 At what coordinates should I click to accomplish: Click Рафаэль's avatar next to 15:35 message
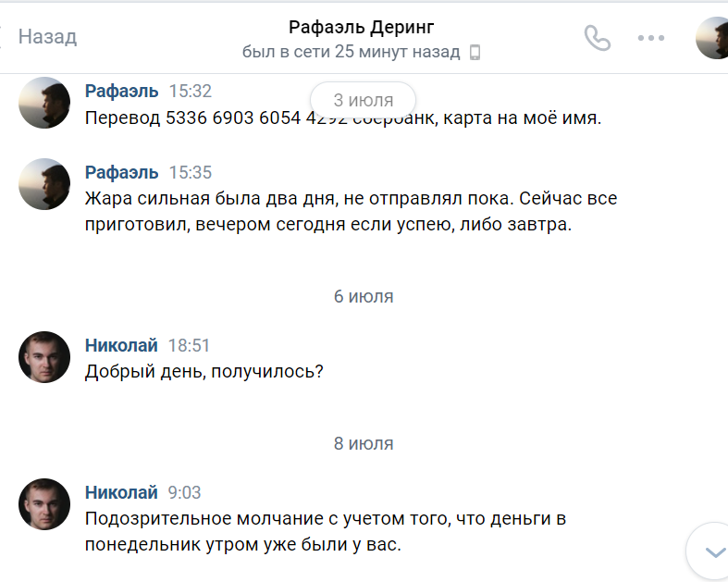tap(44, 184)
